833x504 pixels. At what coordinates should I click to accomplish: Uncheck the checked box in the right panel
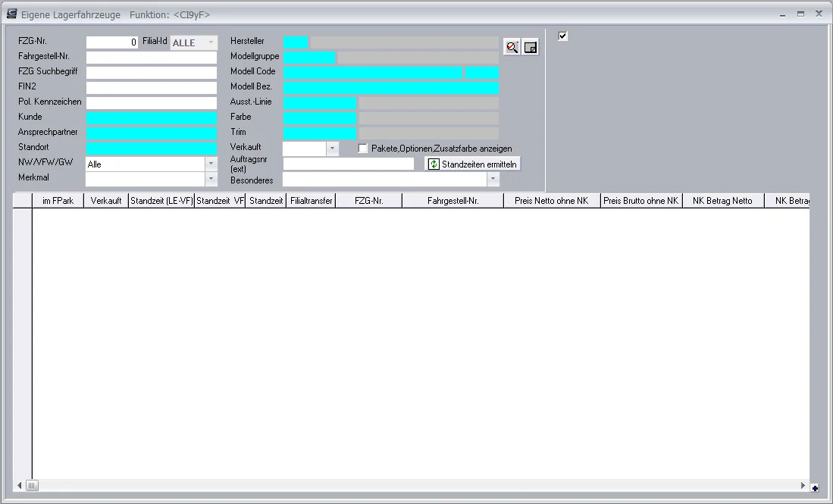coord(562,36)
